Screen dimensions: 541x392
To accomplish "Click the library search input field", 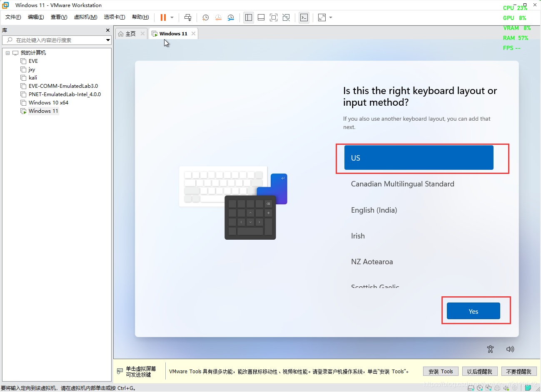I will coord(54,40).
